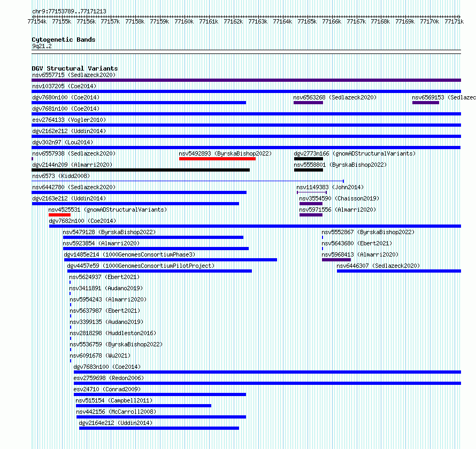This screenshot has height=449, width=476.
Task: Select the nsv1037205 (Coe2014) variant label
Action: [64, 86]
